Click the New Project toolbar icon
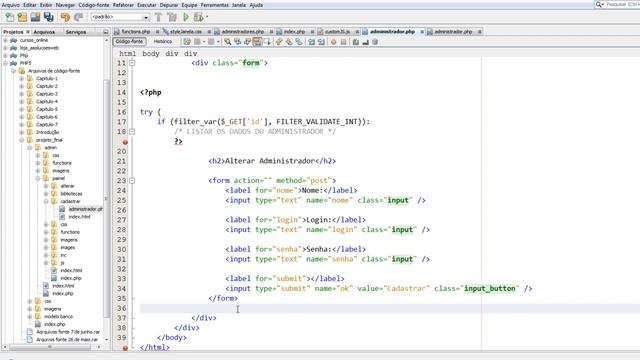The height and width of the screenshot is (360, 640). coord(22,17)
